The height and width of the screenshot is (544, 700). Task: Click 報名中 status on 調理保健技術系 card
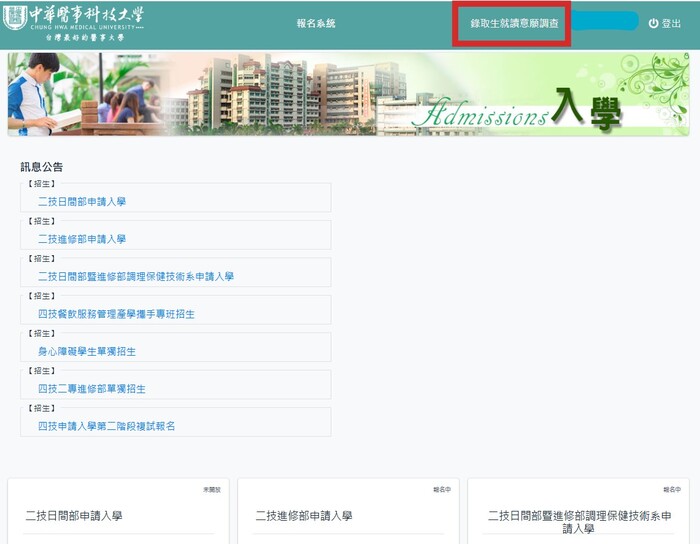(672, 490)
